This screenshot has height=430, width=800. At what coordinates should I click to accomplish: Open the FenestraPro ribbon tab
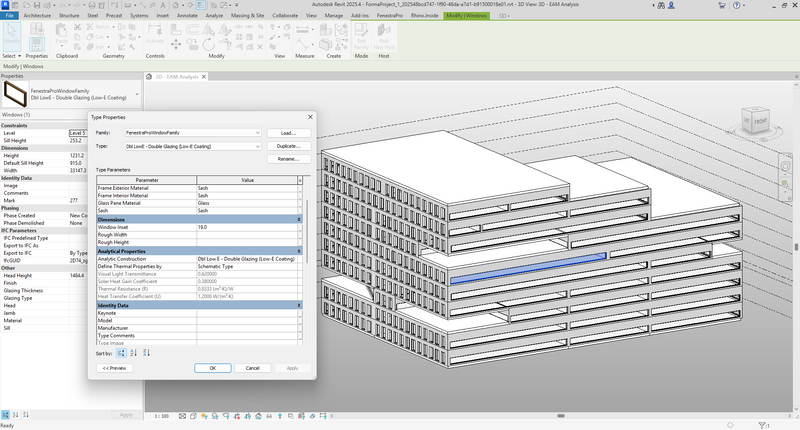coord(390,16)
